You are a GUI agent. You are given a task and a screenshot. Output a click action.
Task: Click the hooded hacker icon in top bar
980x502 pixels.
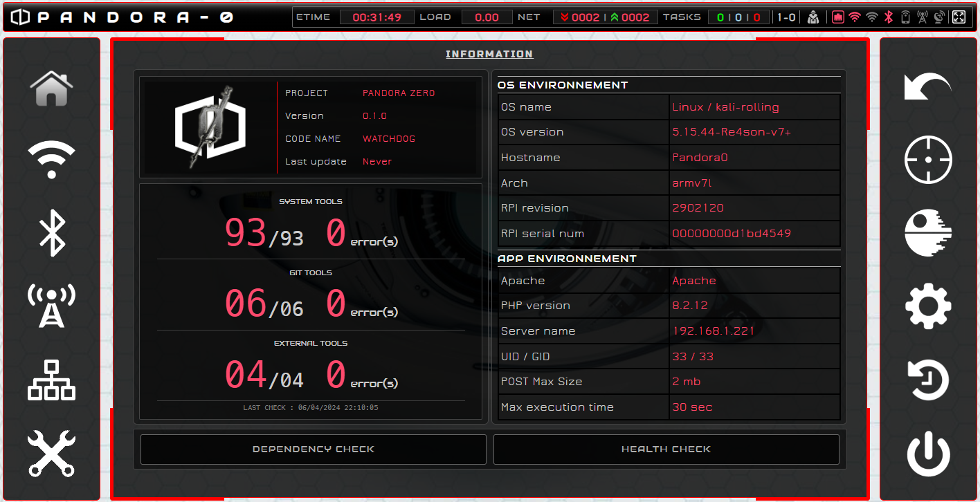click(813, 17)
